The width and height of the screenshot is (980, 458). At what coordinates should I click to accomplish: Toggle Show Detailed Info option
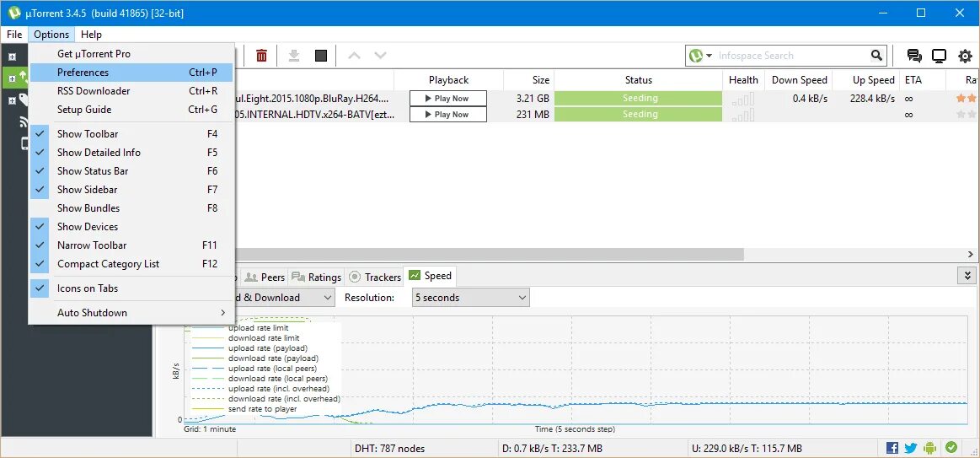(x=132, y=153)
